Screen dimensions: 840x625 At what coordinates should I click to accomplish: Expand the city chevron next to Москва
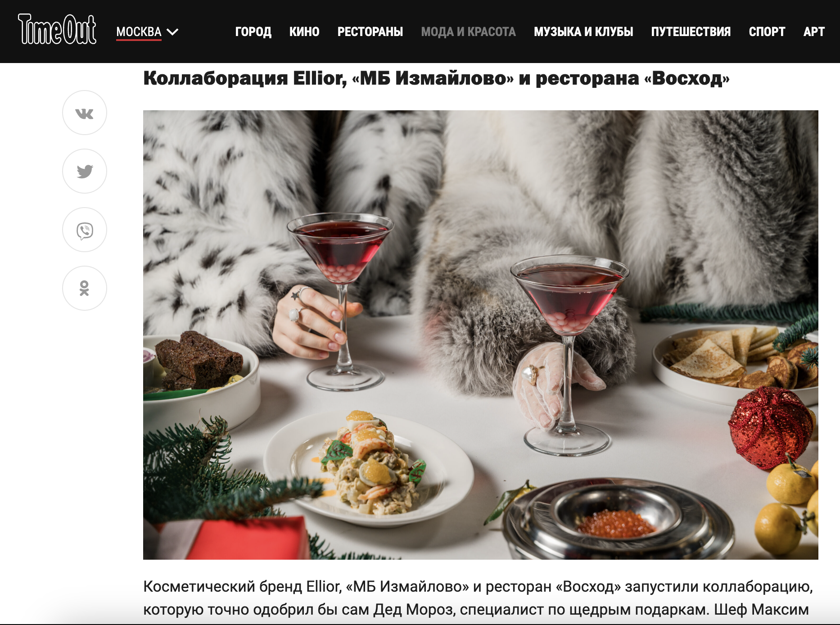[x=172, y=32]
